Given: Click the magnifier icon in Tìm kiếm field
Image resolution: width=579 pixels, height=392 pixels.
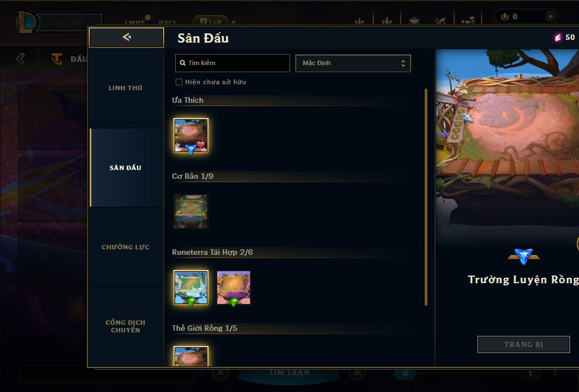Looking at the screenshot, I should [x=182, y=63].
